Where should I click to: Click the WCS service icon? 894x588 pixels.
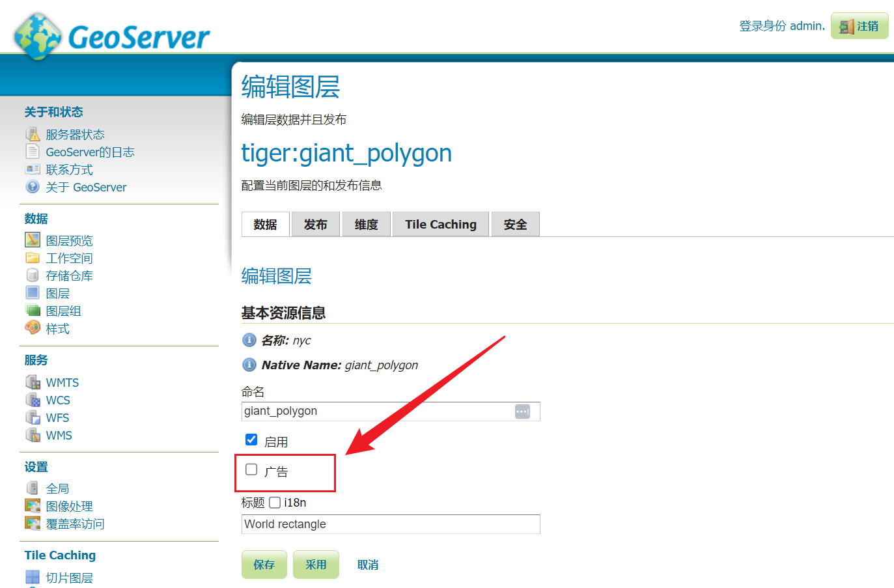33,400
